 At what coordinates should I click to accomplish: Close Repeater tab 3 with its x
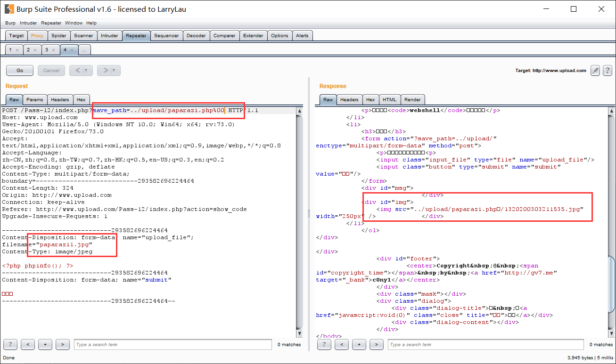pyautogui.click(x=53, y=50)
